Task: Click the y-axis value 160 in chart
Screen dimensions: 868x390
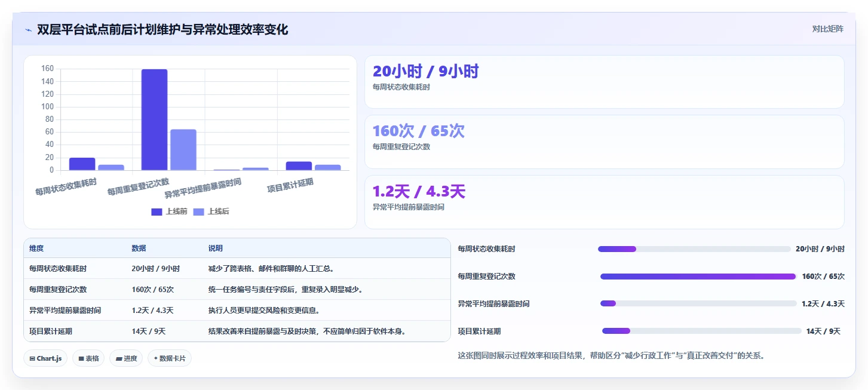Action: click(47, 69)
